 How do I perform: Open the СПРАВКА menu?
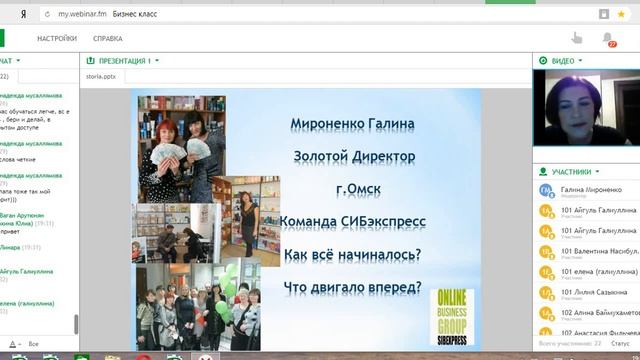point(108,38)
